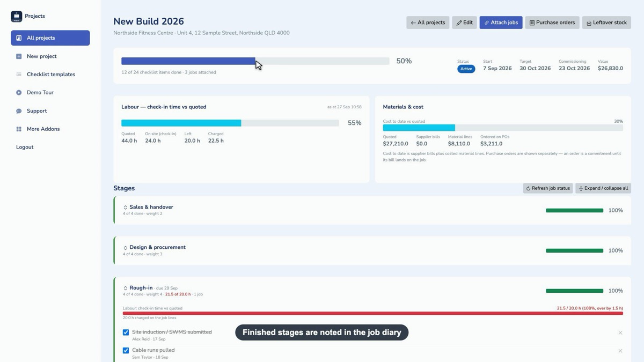Click the charged hours 22.5 h value
Screen dimensions: 644x362
point(216,141)
